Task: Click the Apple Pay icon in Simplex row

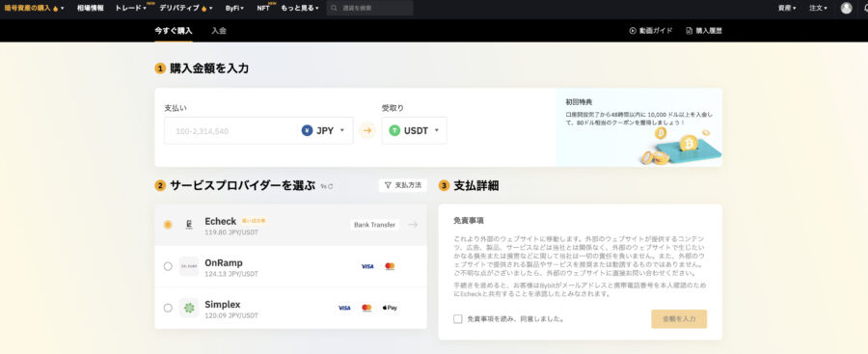Action: coord(390,308)
